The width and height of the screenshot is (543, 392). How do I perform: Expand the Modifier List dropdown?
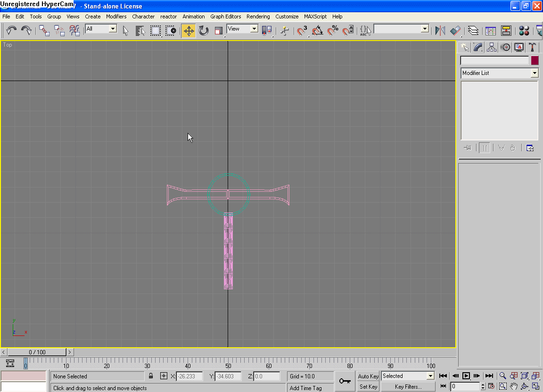(x=534, y=73)
